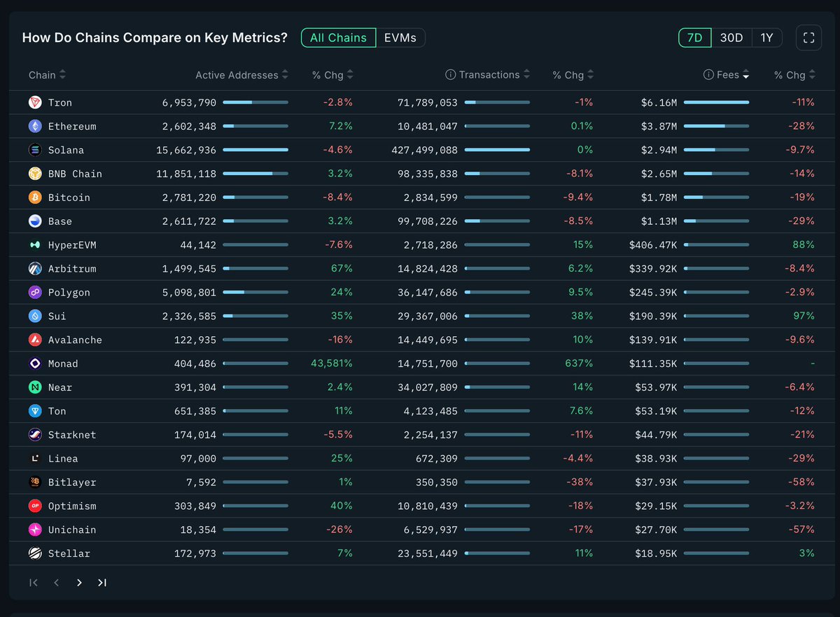
Task: Click the Solana chain logo icon
Action: (x=35, y=151)
